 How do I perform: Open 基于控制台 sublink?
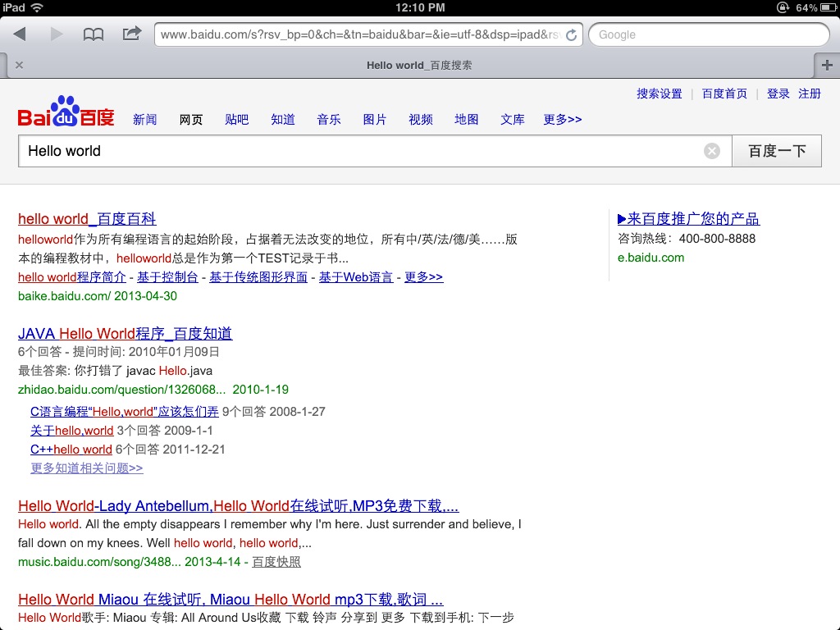tap(167, 277)
